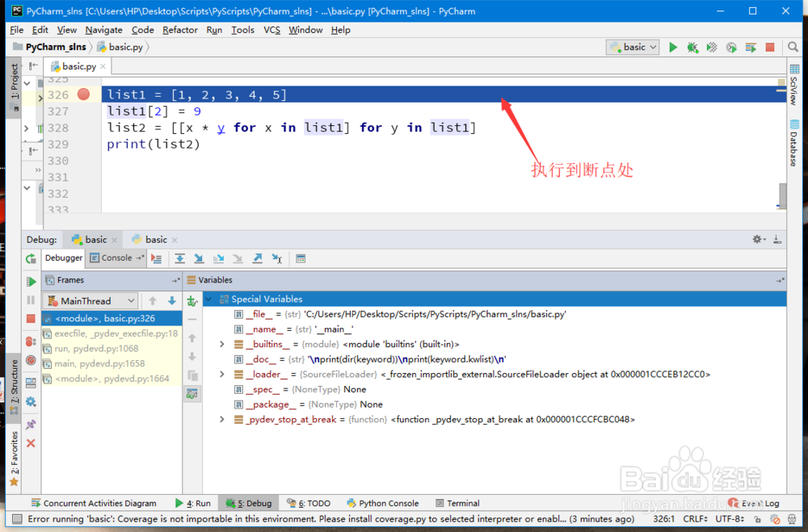808x532 pixels.
Task: Resume Program in the debug sidebar
Action: click(31, 282)
